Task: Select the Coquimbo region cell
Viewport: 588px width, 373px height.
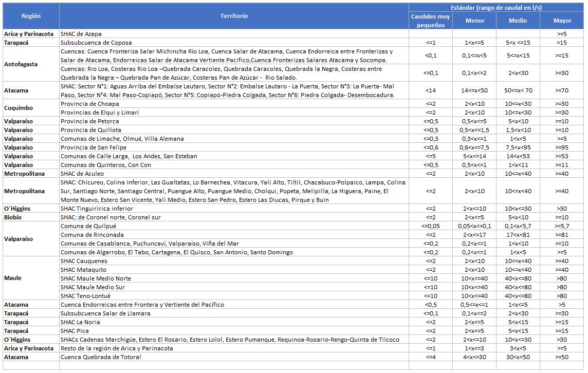Action: click(19, 108)
